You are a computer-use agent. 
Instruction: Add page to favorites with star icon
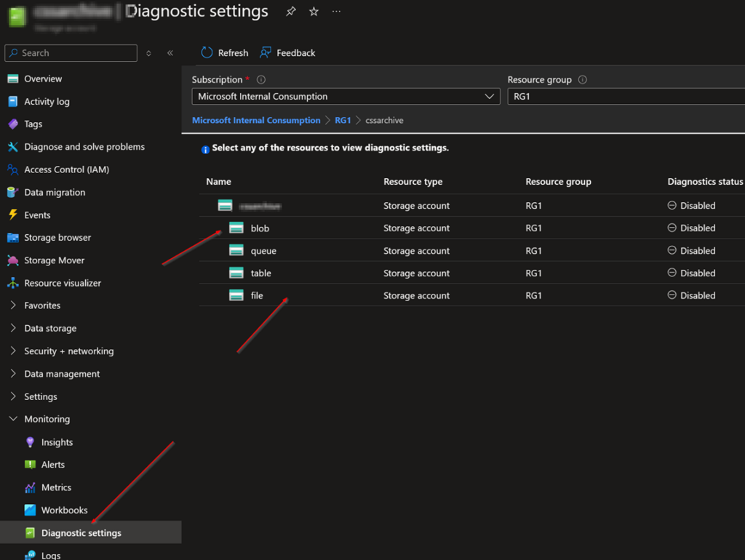pyautogui.click(x=314, y=12)
